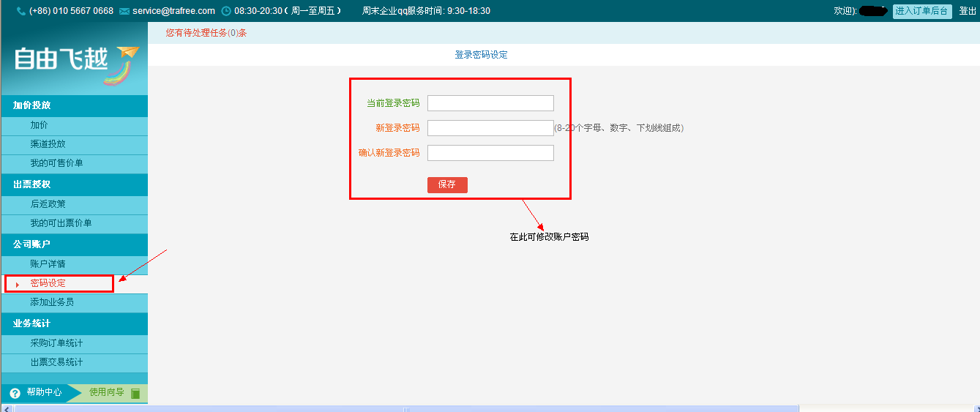Click the question mark help icon
980x412 pixels.
tap(15, 393)
